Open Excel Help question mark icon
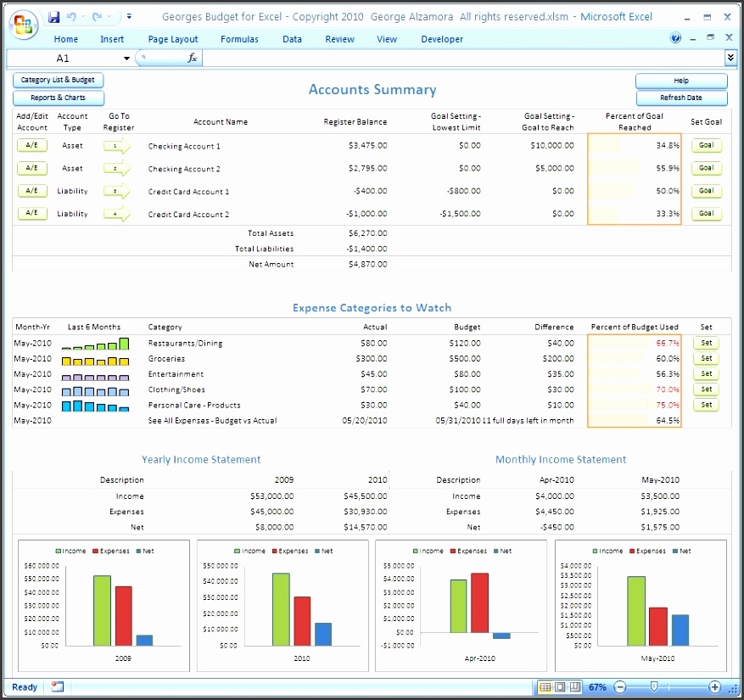This screenshot has height=700, width=744. tap(675, 38)
